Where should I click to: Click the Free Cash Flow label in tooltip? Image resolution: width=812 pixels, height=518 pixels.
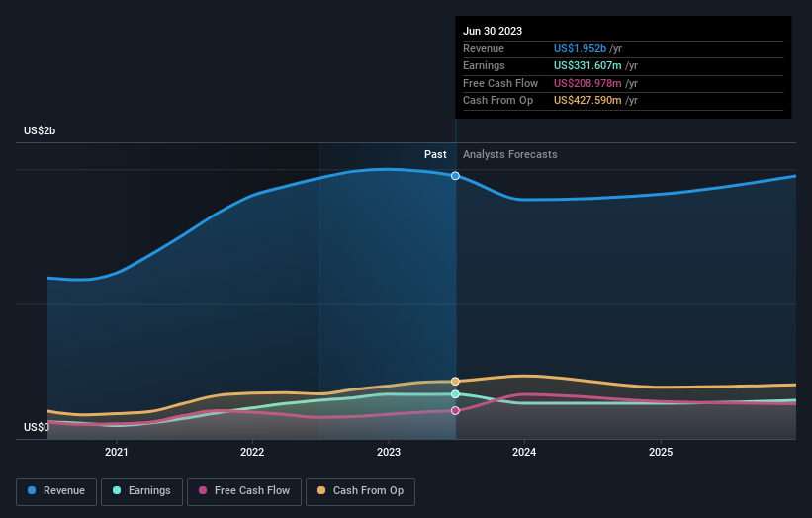(500, 83)
